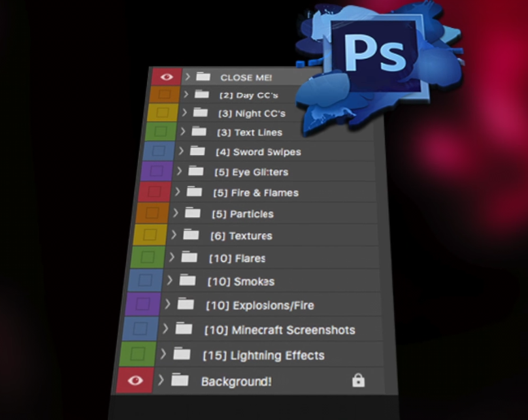528x420 pixels.
Task: Toggle visibility of [15] Lightning Effects group
Action: click(137, 354)
